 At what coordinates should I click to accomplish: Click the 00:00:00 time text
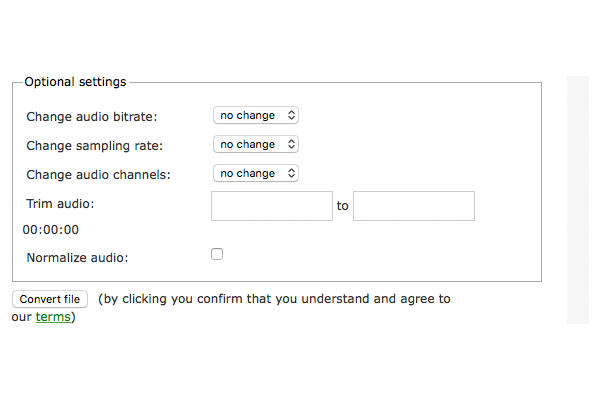[51, 230]
